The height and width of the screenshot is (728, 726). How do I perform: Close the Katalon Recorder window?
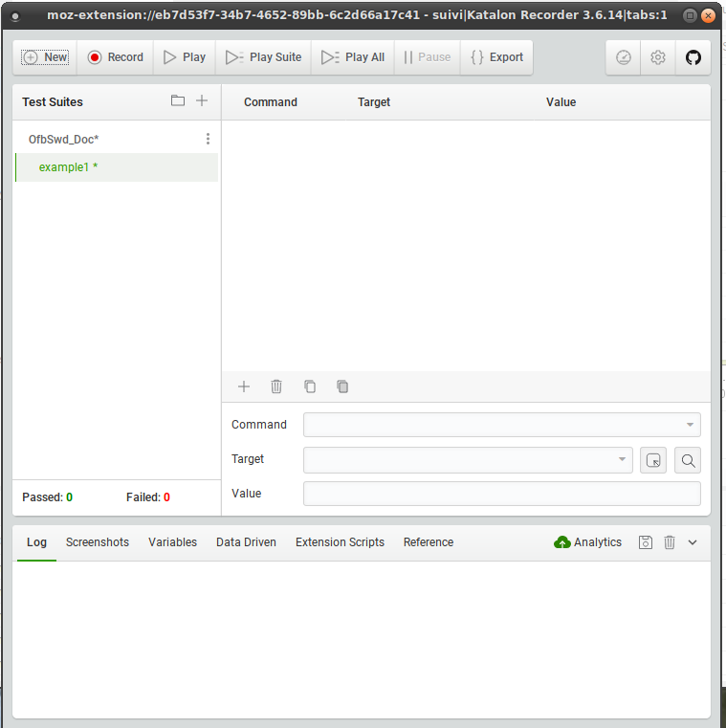[708, 16]
